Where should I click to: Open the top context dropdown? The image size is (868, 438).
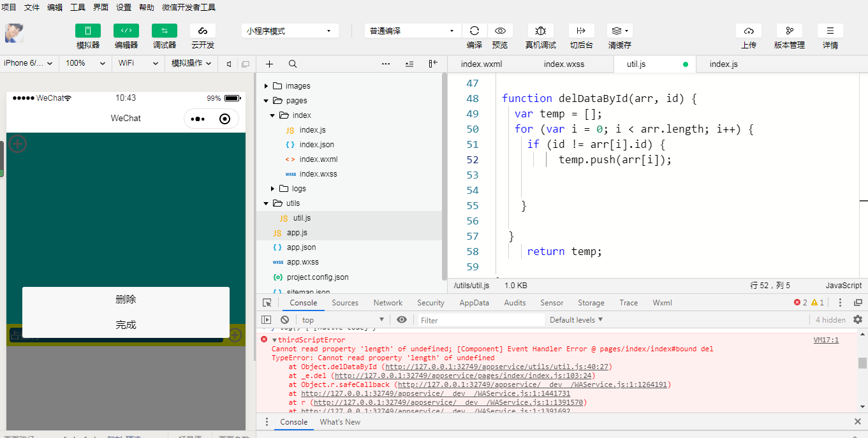coord(342,319)
